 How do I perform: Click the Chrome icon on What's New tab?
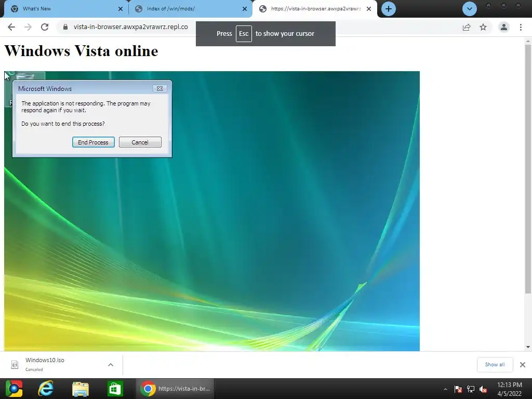pos(14,9)
